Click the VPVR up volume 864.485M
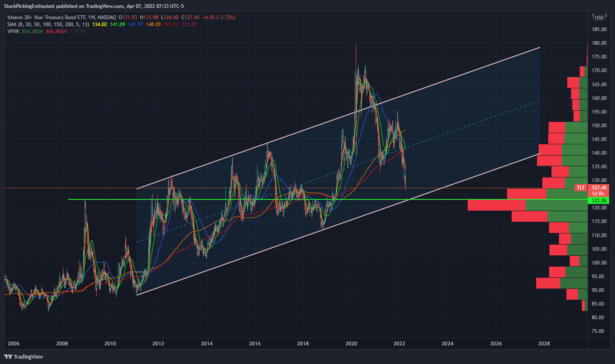Image resolution: width=615 pixels, height=364 pixels. point(32,32)
